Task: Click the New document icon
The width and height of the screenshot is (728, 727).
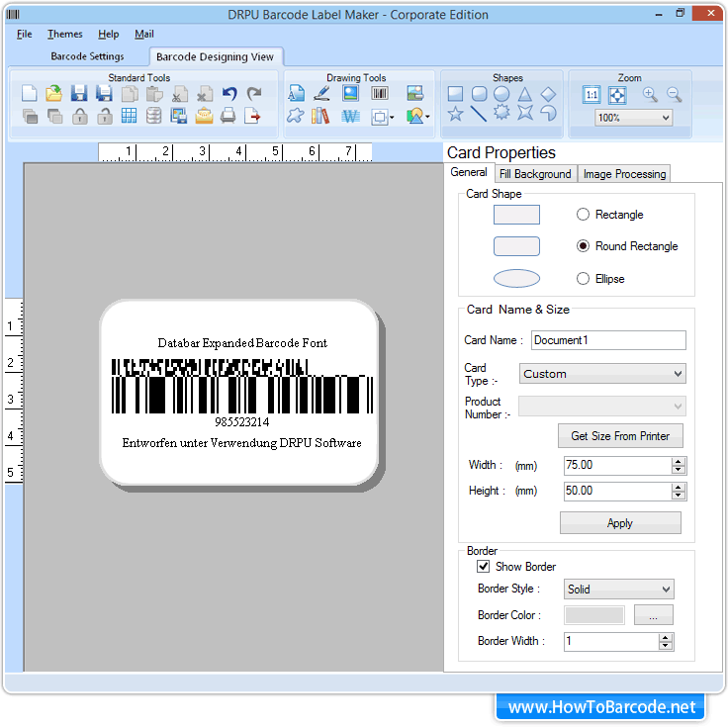Action: (x=30, y=94)
